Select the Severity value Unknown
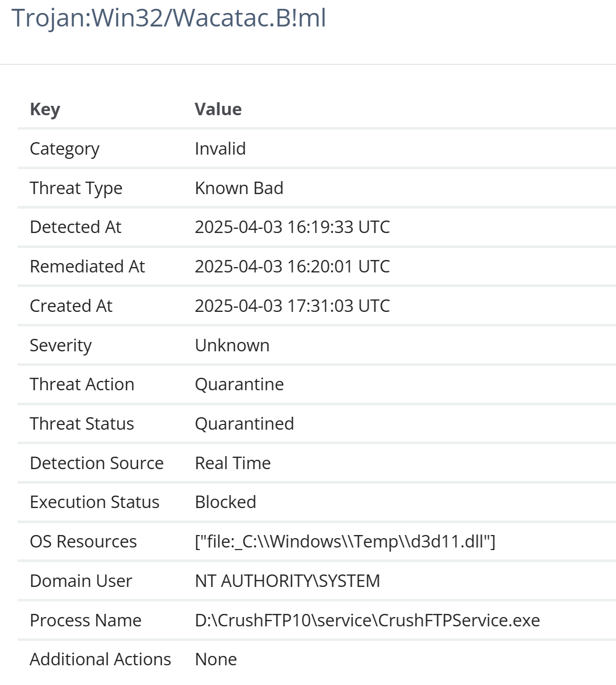The width and height of the screenshot is (616, 685). (x=232, y=346)
